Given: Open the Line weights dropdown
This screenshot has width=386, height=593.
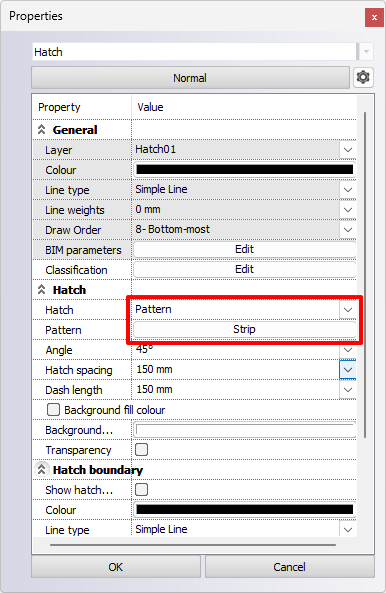Looking at the screenshot, I should 348,210.
